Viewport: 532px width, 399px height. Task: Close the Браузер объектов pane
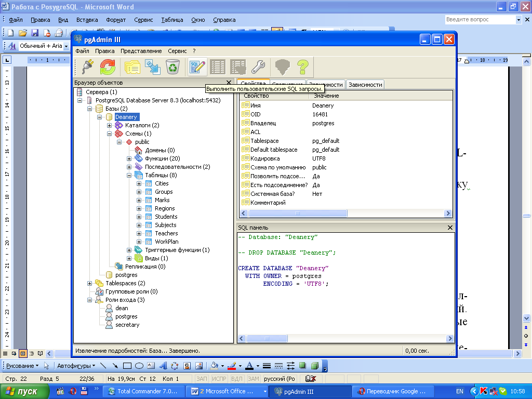[229, 83]
